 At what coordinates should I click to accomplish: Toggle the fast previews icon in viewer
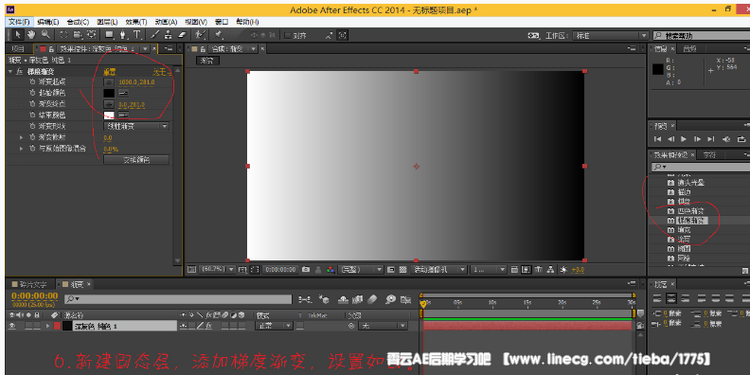click(x=526, y=270)
